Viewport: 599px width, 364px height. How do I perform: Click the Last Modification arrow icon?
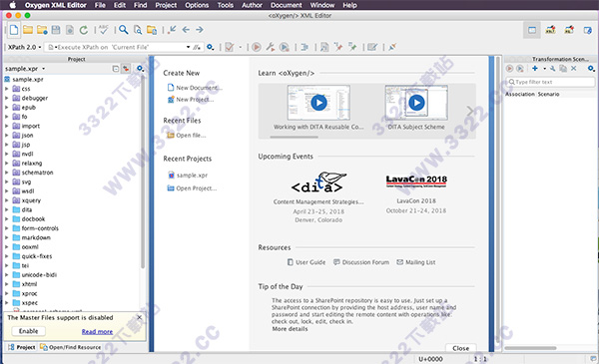click(x=172, y=29)
